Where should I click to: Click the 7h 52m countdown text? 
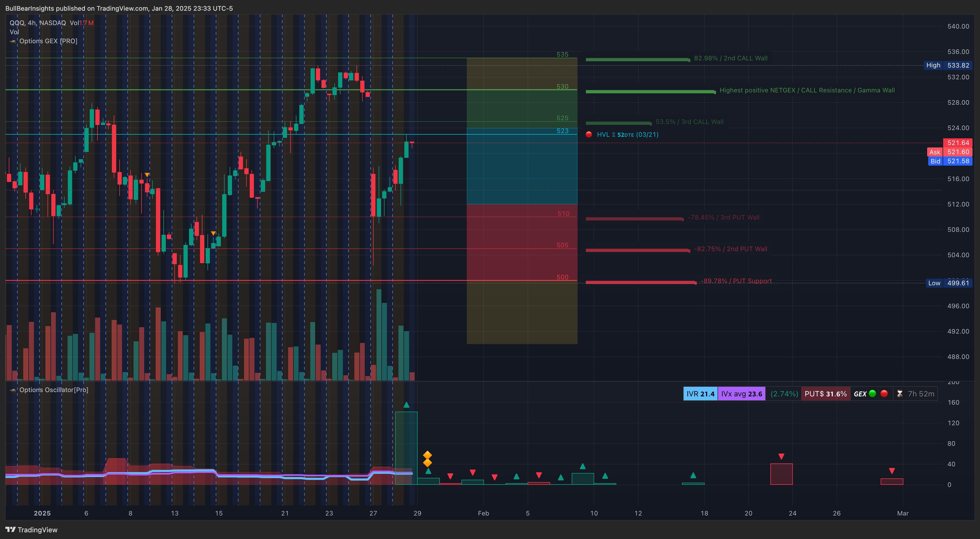pos(921,394)
